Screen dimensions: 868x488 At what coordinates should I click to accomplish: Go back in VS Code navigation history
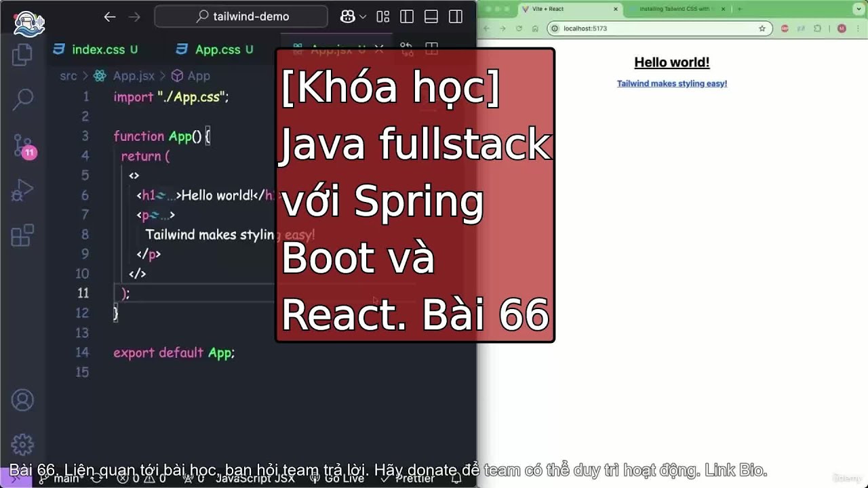pyautogui.click(x=110, y=17)
